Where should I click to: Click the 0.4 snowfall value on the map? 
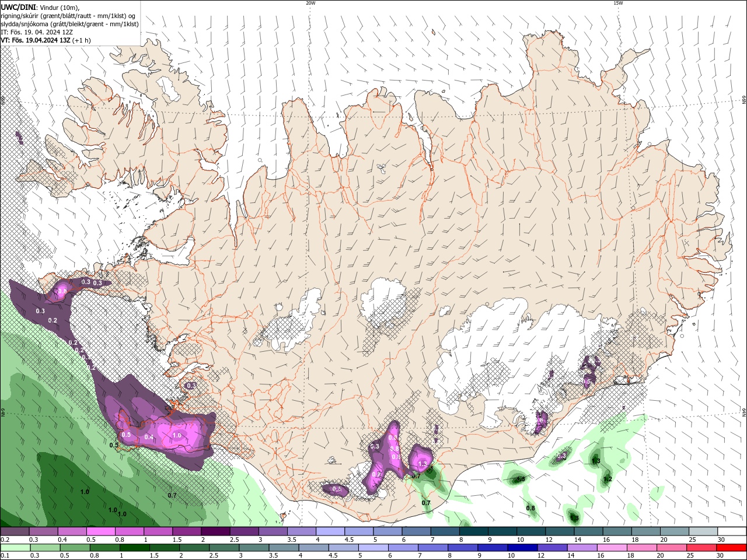[149, 437]
